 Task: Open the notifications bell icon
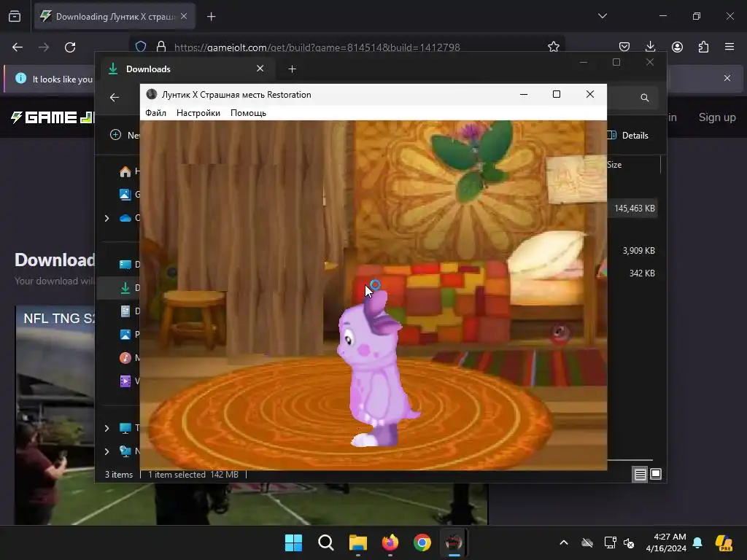[697, 542]
